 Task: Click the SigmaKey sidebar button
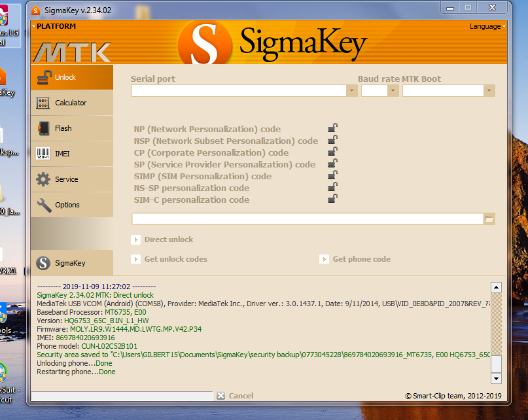click(x=72, y=263)
